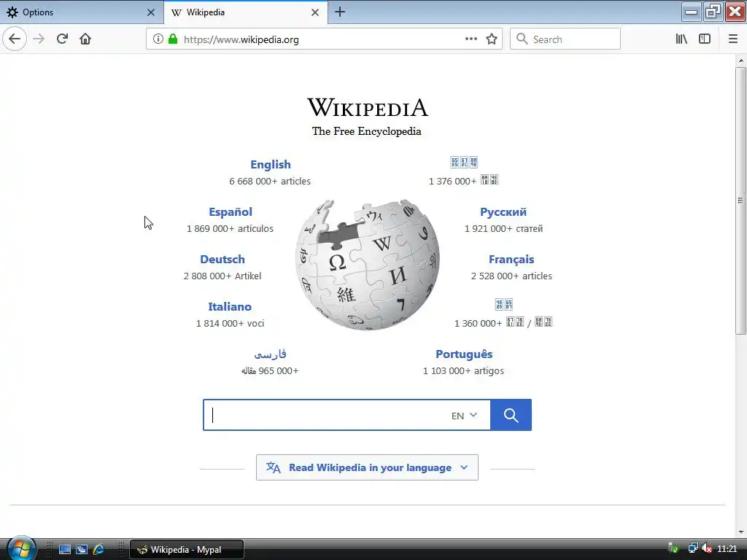Open the Русский Wikipedia link
747x560 pixels.
[503, 212]
